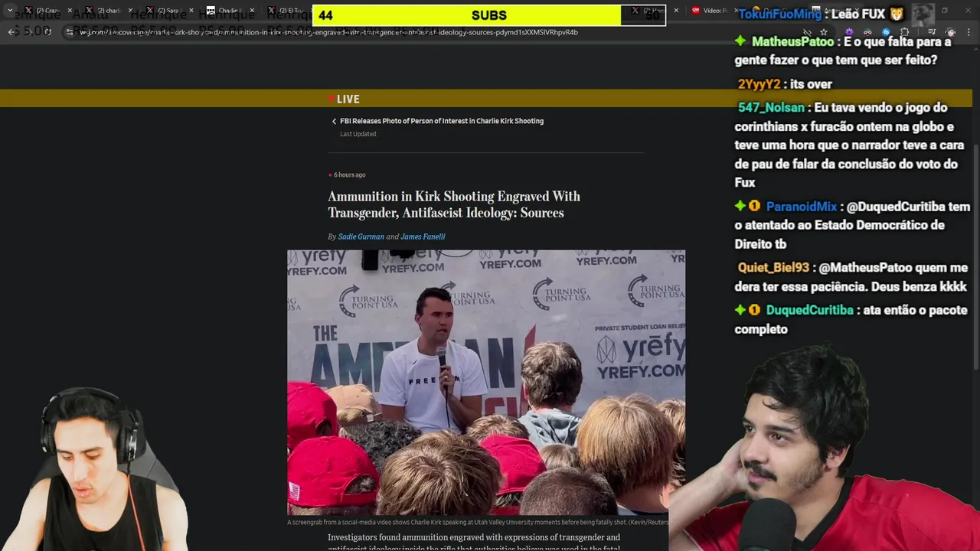
Task: Open the Charlie Kirk speaking article photo
Action: pyautogui.click(x=486, y=383)
